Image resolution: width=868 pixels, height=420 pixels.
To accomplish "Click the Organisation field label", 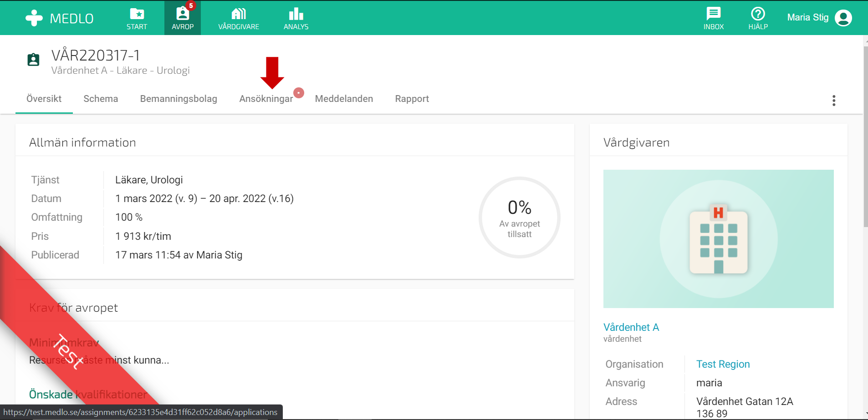I will pos(634,364).
